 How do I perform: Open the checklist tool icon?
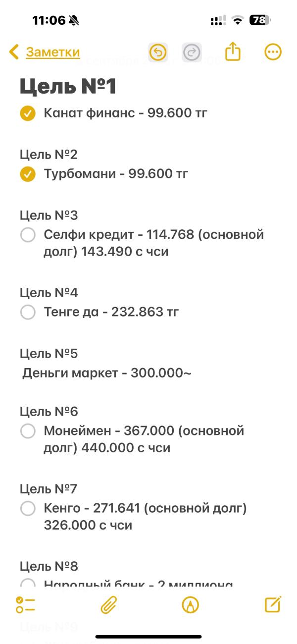click(x=25, y=605)
